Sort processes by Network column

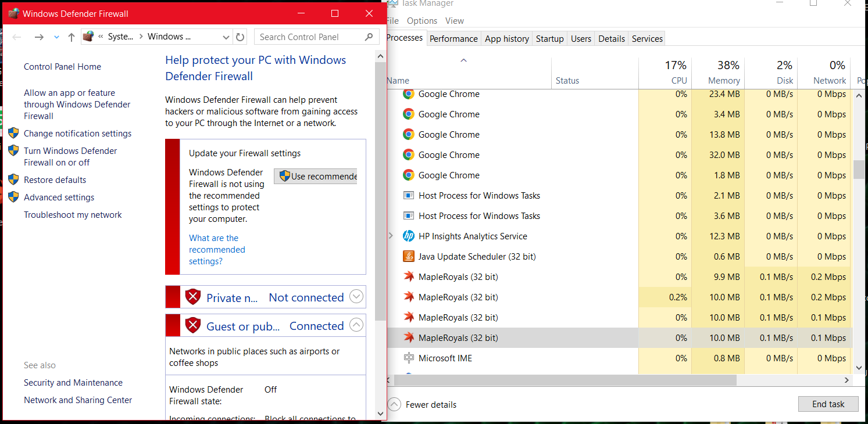coord(824,73)
